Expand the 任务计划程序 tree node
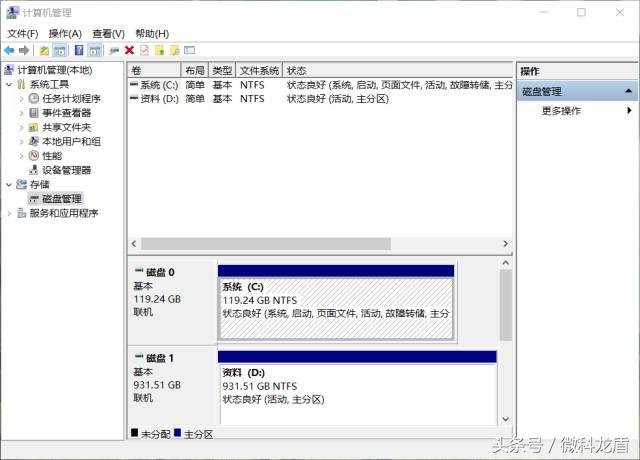 (x=21, y=99)
